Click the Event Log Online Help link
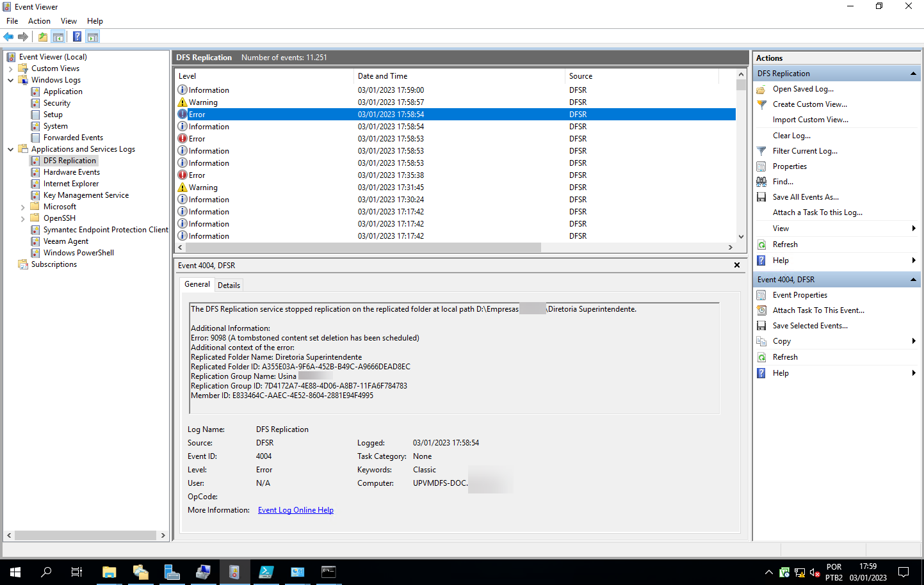This screenshot has width=924, height=585. (296, 509)
